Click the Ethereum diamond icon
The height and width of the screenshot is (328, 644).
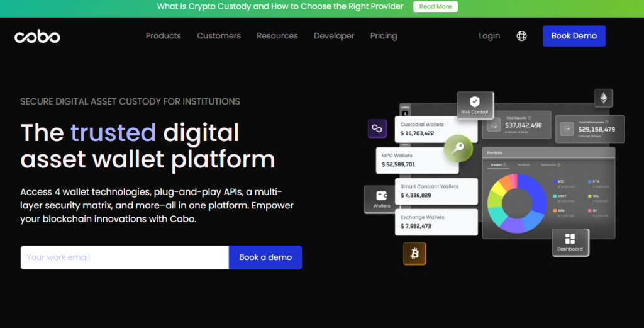click(x=603, y=98)
